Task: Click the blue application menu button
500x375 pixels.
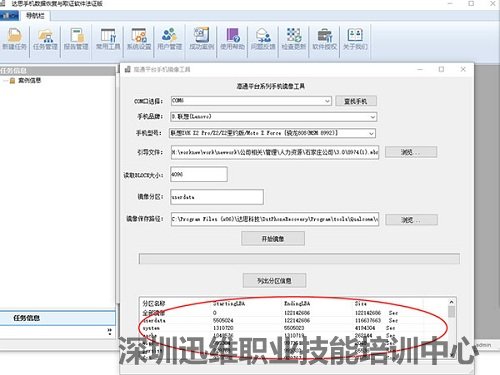Action: coord(9,15)
